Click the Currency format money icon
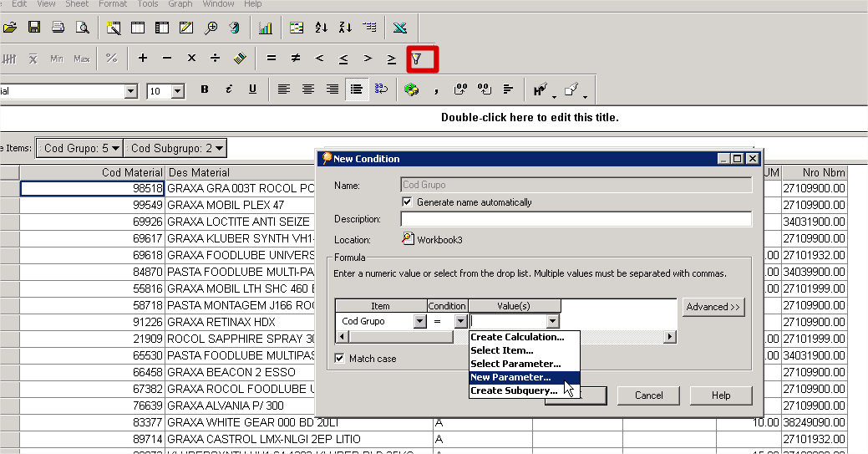This screenshot has width=868, height=454. [x=411, y=89]
